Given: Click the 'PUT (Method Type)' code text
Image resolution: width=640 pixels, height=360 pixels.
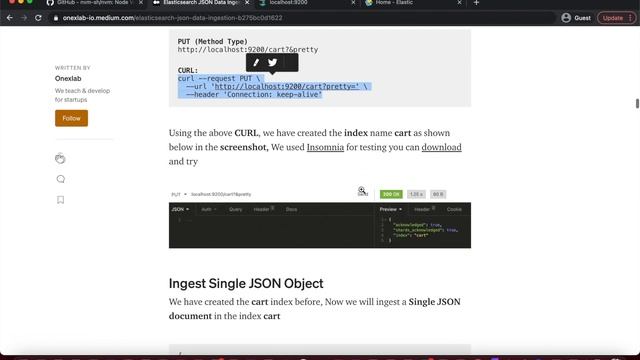Looking at the screenshot, I should pyautogui.click(x=213, y=42).
